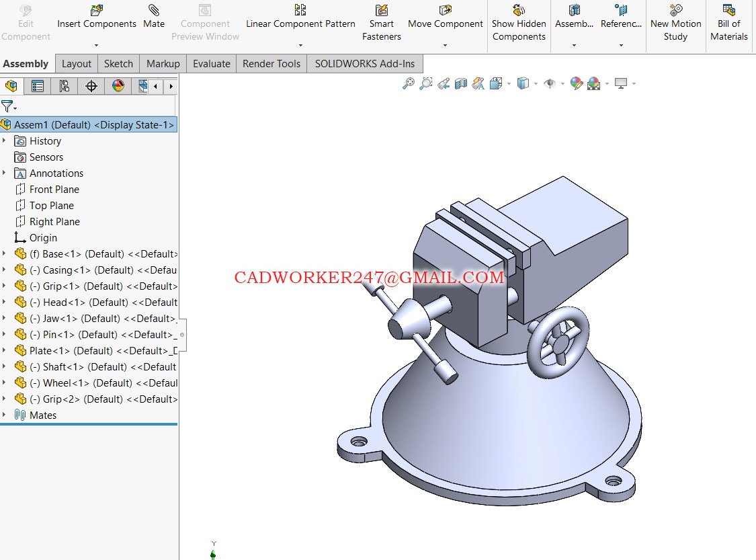Open Linear Component Pattern tool
This screenshot has height=560, width=756.
pos(300,10)
